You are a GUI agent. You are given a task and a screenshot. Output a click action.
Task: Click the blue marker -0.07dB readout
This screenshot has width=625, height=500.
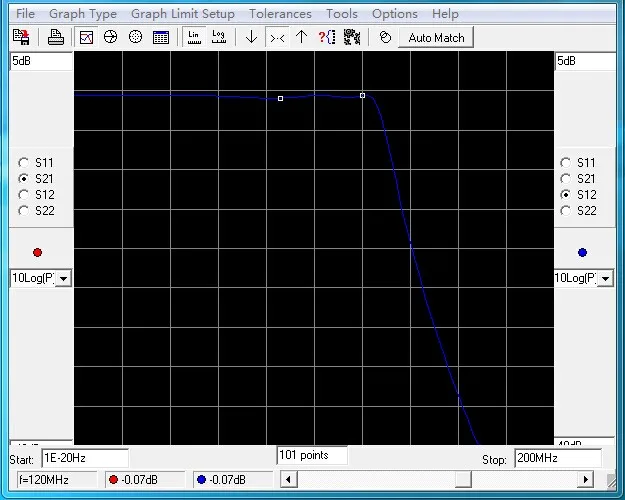[x=233, y=480]
